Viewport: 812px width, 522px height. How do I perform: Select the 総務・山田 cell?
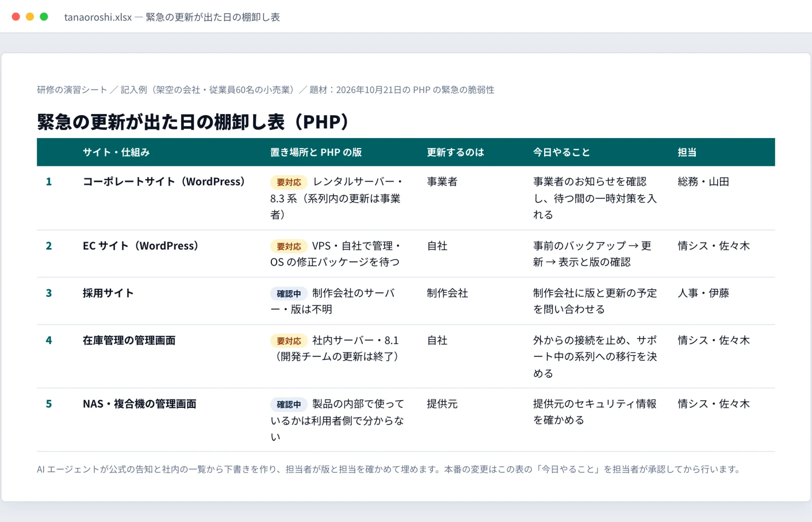point(703,182)
